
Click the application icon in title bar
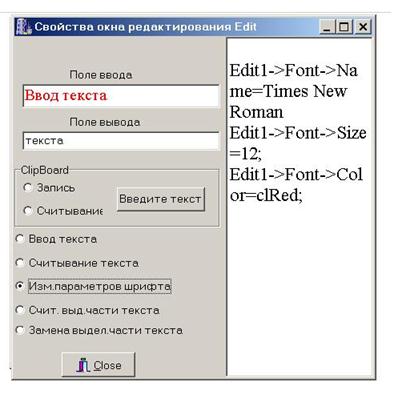(24, 27)
